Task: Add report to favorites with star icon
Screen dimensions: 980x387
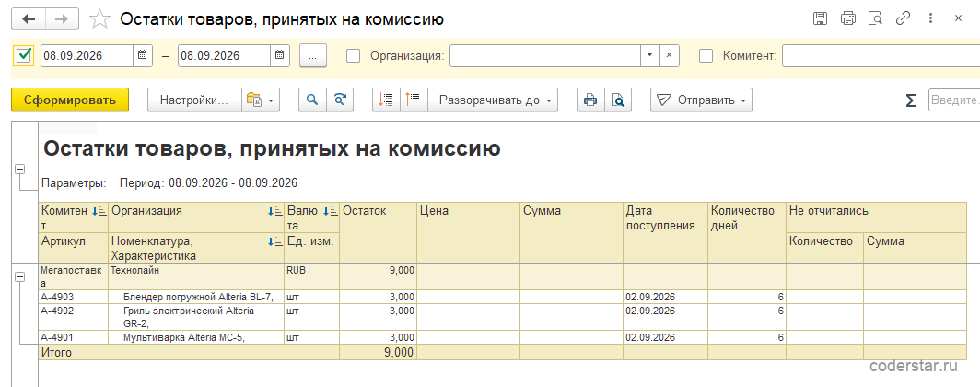Action: click(x=100, y=19)
